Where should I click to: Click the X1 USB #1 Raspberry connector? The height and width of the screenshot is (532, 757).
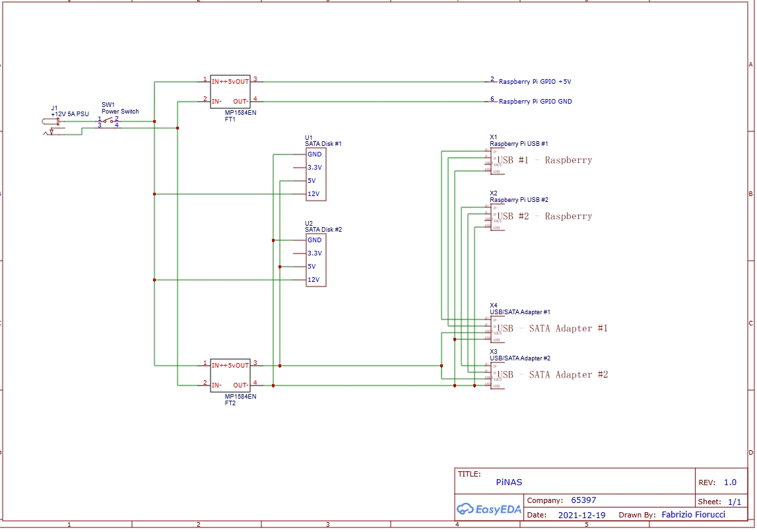(497, 161)
